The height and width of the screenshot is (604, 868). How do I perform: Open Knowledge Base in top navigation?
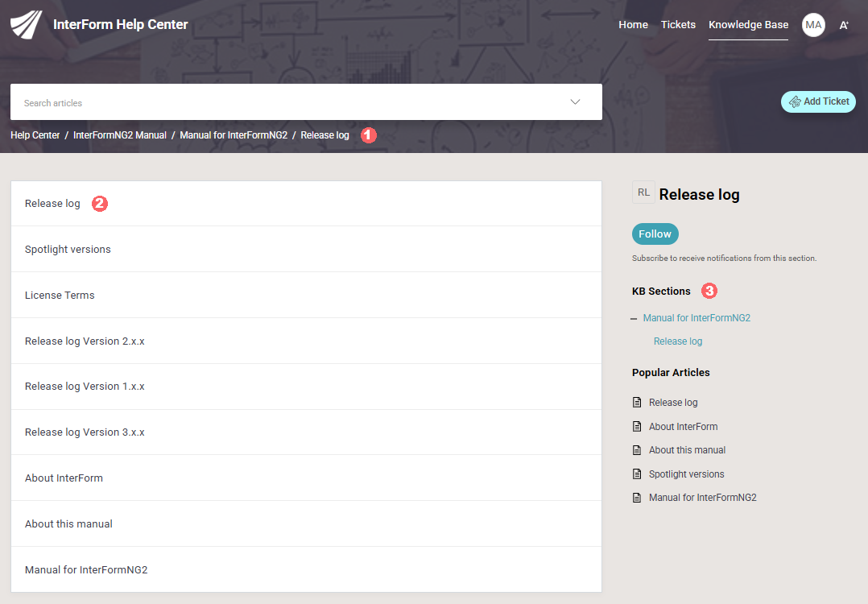point(749,25)
